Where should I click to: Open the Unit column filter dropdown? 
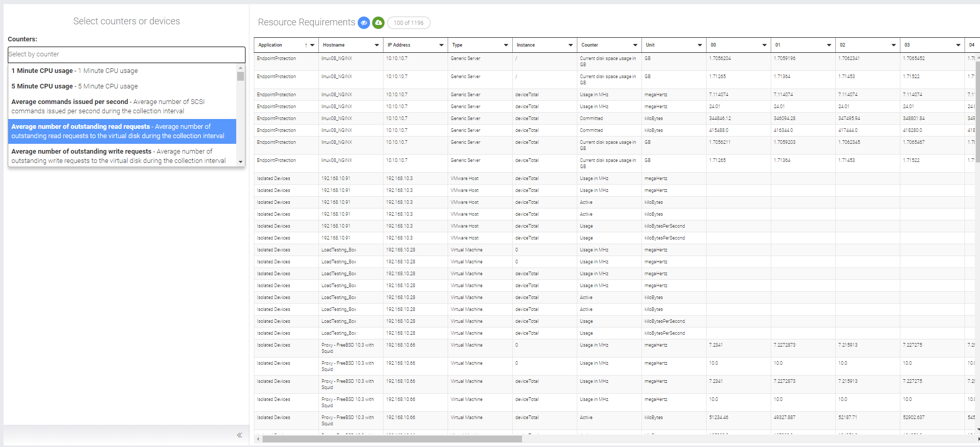(700, 45)
